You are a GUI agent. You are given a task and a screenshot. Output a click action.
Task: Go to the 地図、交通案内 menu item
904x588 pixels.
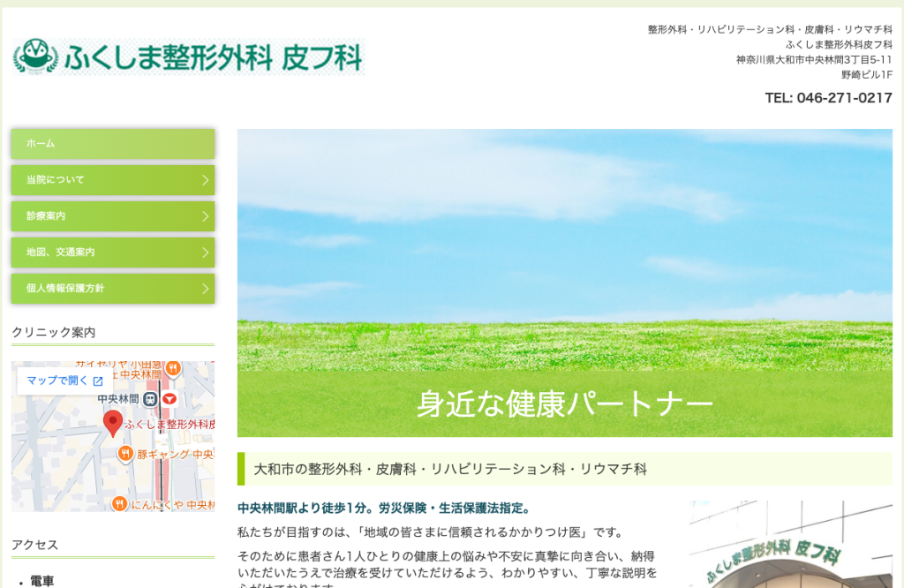[x=113, y=253]
